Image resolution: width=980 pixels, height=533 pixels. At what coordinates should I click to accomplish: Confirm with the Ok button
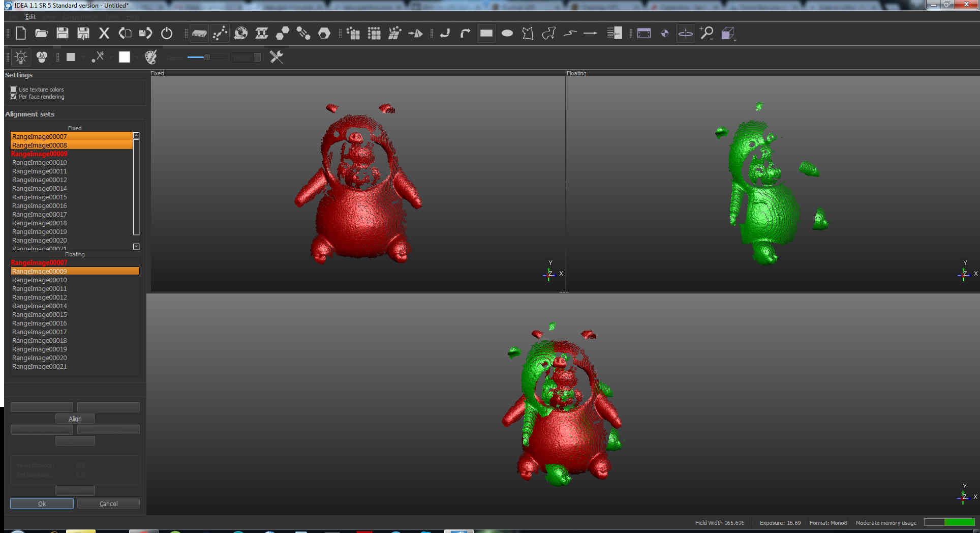click(42, 504)
